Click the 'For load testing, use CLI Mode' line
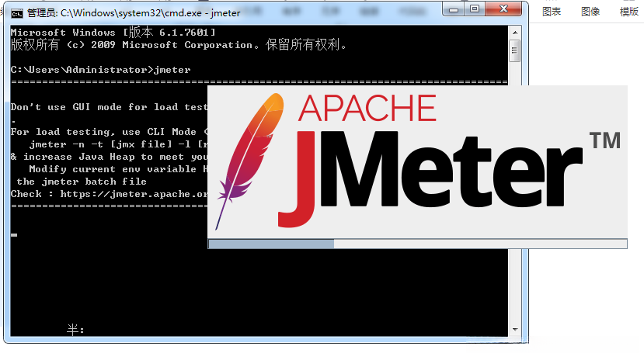The width and height of the screenshot is (644, 360). coord(110,132)
